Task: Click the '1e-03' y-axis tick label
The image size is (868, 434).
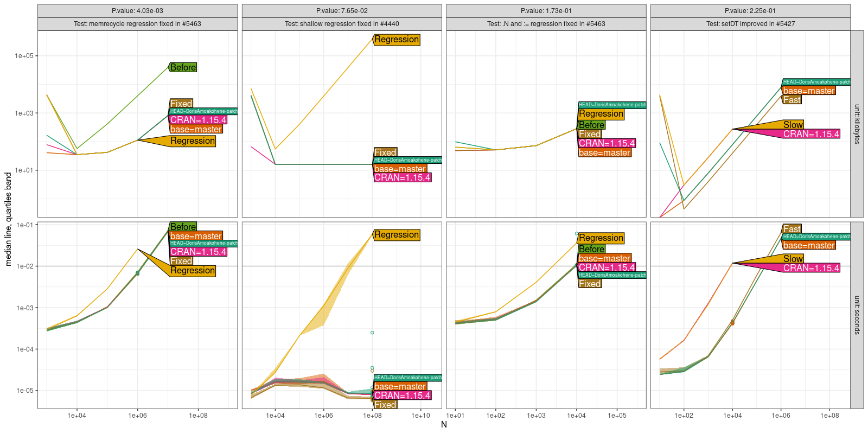Action: [25, 308]
